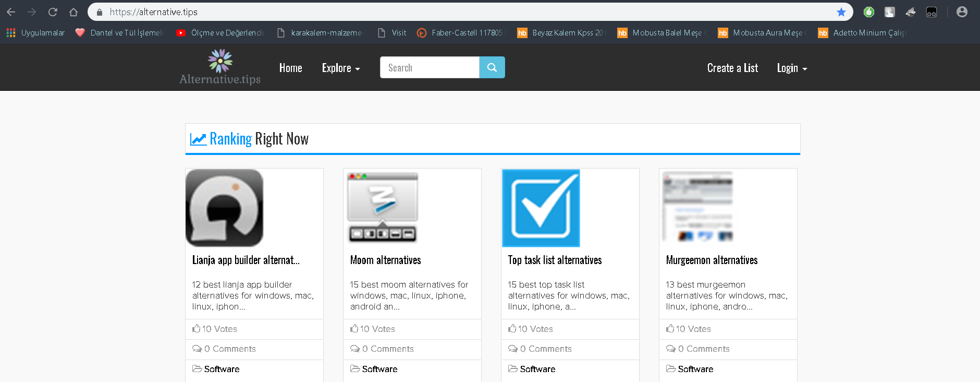Click comments icon on Moom card
980x382 pixels.
coord(355,349)
